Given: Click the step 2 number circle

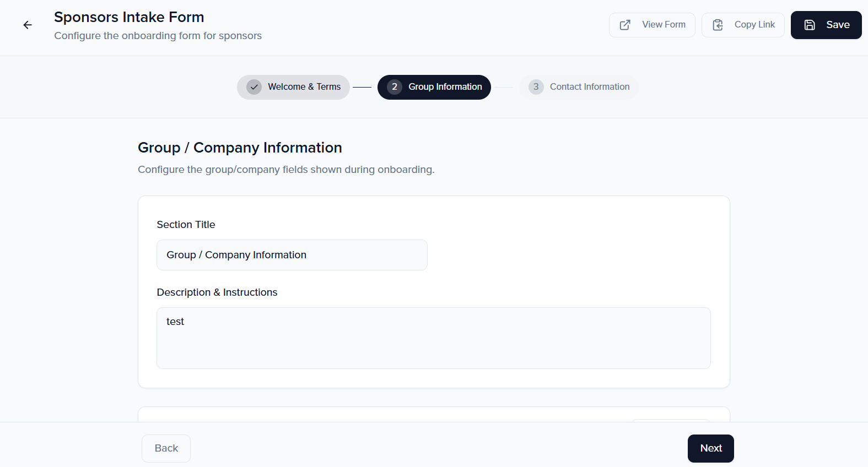Looking at the screenshot, I should [395, 87].
